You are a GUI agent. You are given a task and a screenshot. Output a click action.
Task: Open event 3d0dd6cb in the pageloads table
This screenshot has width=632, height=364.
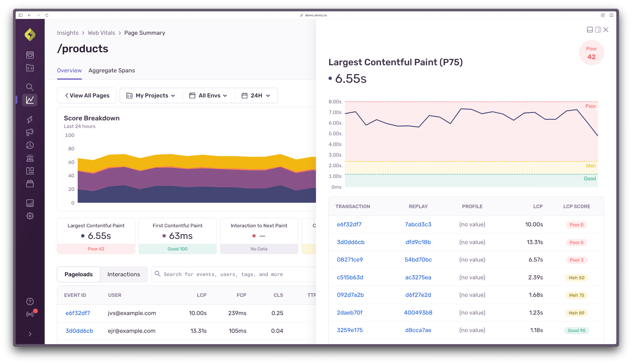pyautogui.click(x=79, y=331)
